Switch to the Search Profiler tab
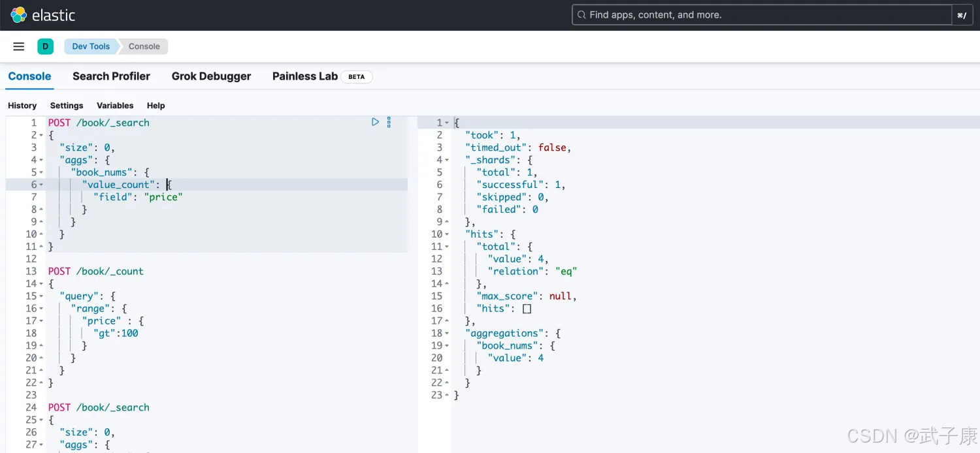Viewport: 980px width, 453px height. [x=111, y=76]
